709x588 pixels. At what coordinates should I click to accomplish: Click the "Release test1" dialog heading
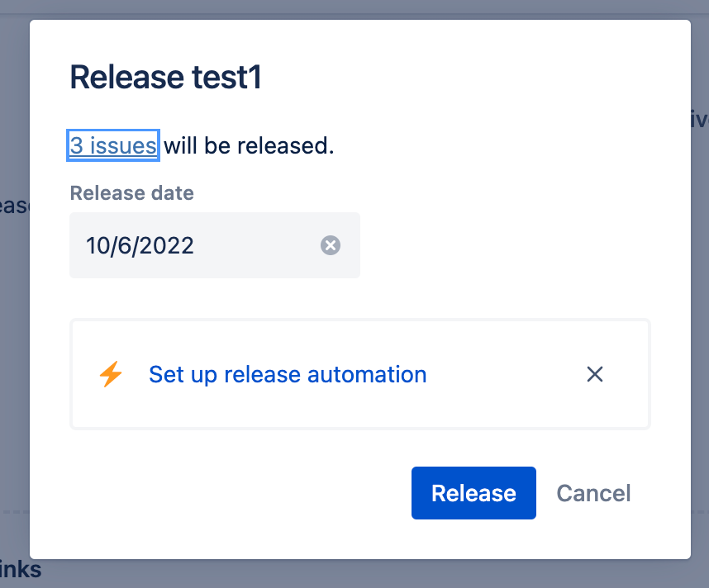(x=165, y=78)
